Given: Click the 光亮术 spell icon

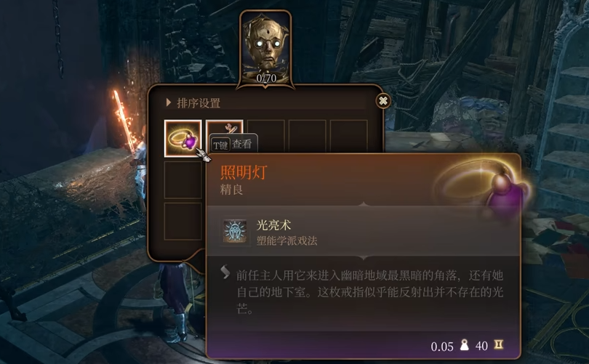Looking at the screenshot, I should point(235,232).
